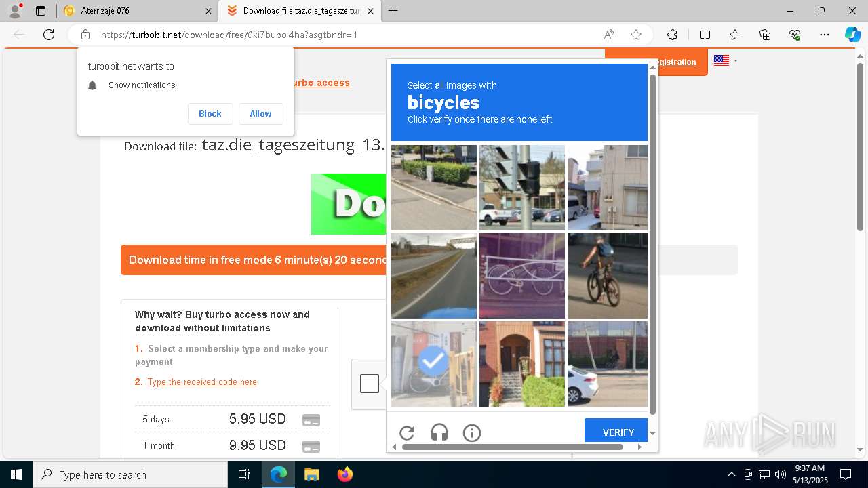Select the hedge sidewalk image tile

click(x=434, y=188)
